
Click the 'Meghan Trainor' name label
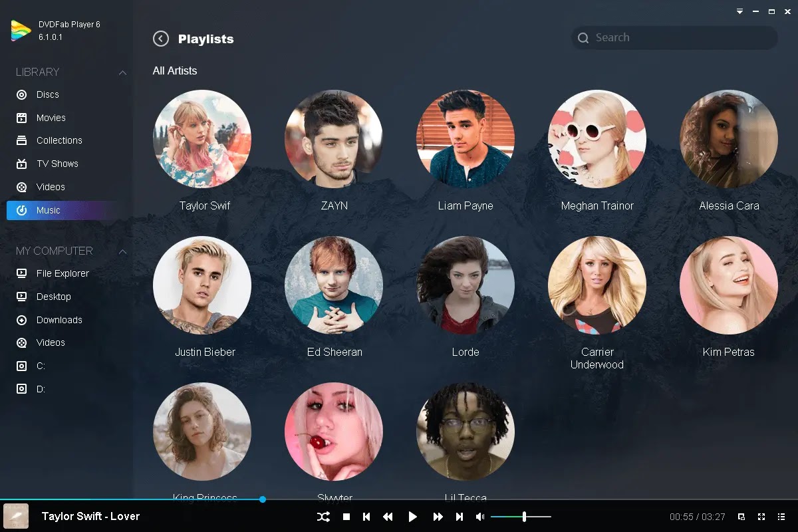597,205
